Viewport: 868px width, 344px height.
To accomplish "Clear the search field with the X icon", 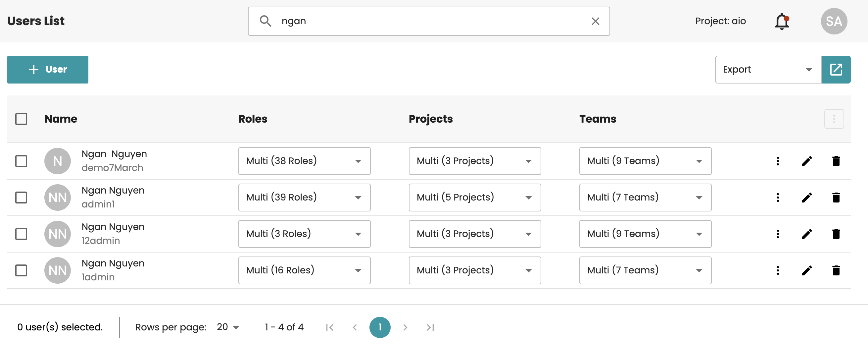I will (595, 22).
